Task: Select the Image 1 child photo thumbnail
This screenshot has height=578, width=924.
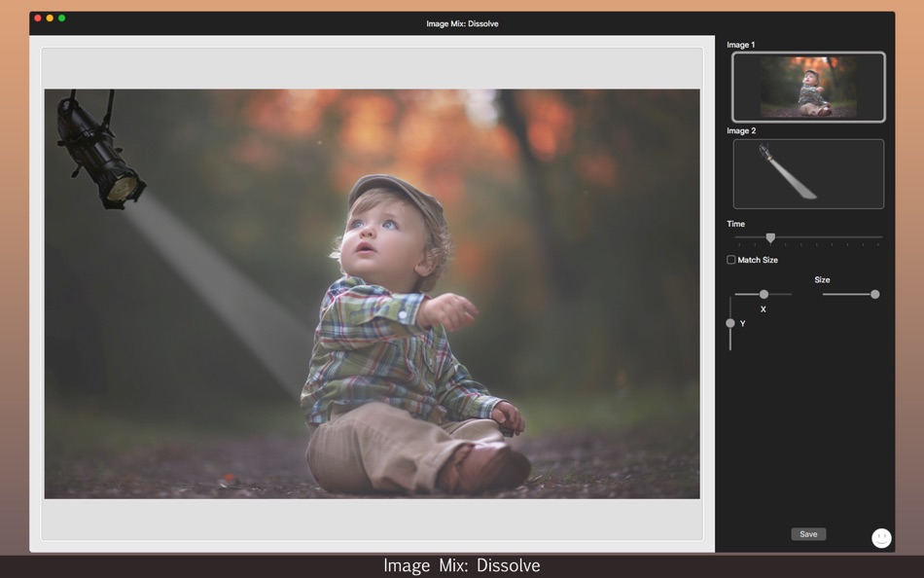Action: click(808, 87)
